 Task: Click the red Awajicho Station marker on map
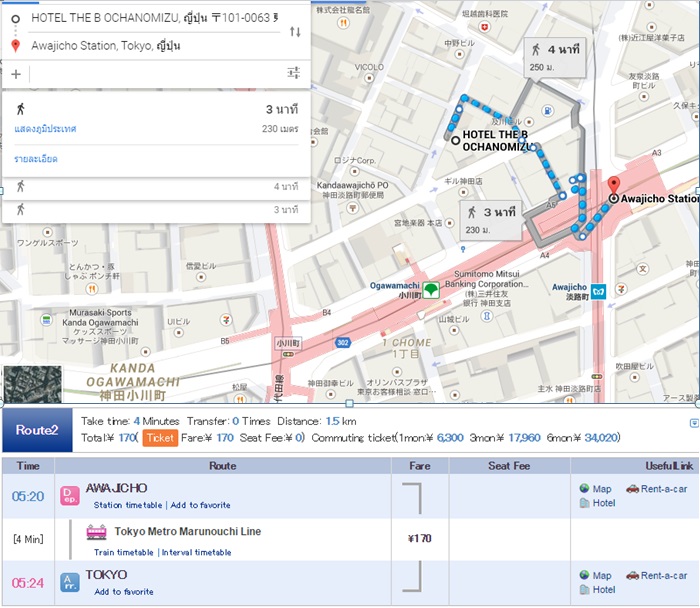point(614,184)
